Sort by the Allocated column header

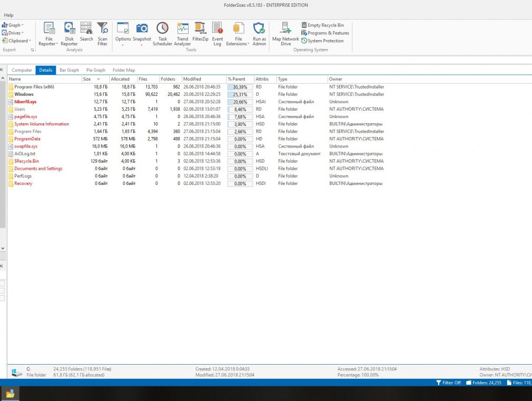point(123,79)
